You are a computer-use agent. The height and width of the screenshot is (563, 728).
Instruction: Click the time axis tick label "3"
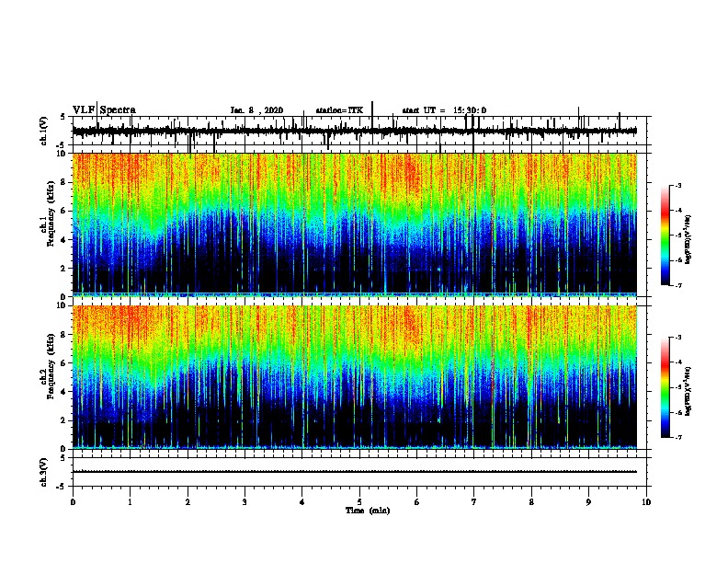[x=245, y=502]
